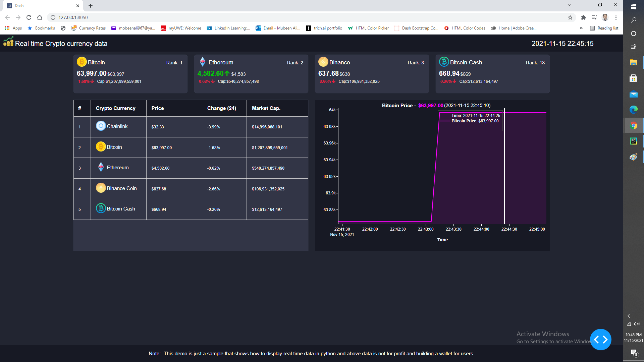Bookmark this page with star icon
Image resolution: width=644 pixels, height=362 pixels.
coord(570,17)
